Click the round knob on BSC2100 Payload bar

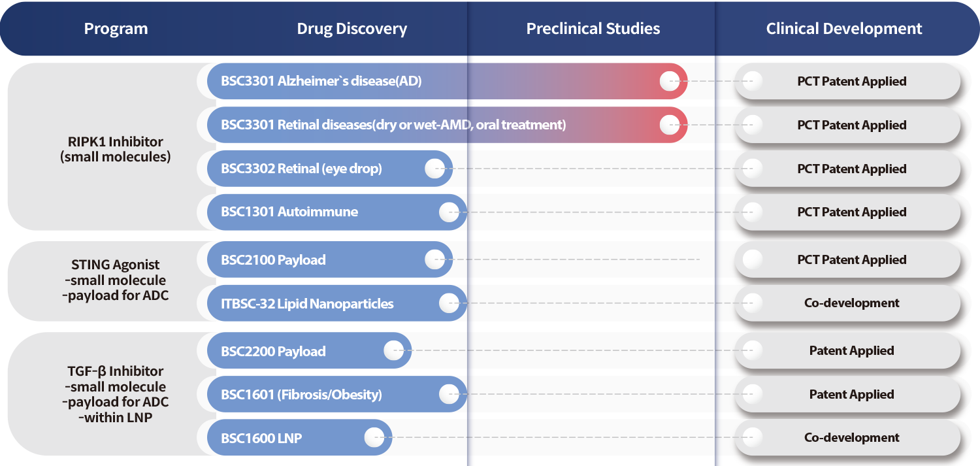[434, 259]
